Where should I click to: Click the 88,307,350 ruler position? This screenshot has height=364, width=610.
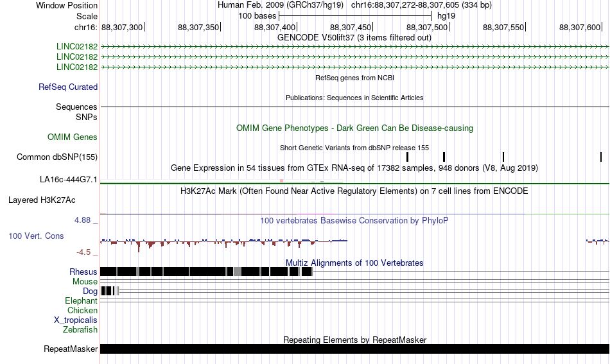click(x=198, y=27)
